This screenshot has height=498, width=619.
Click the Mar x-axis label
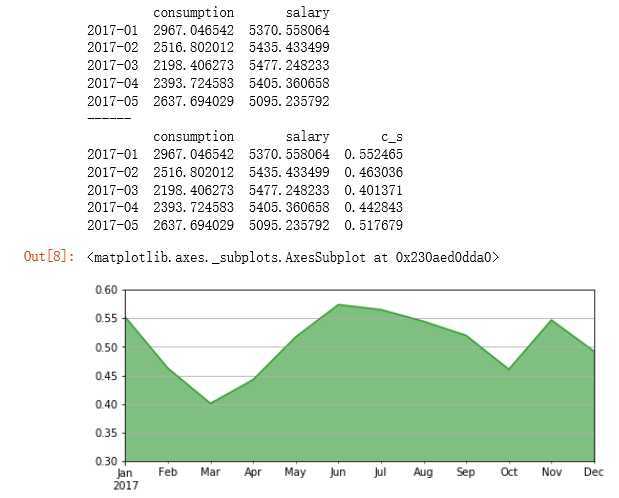(x=210, y=472)
